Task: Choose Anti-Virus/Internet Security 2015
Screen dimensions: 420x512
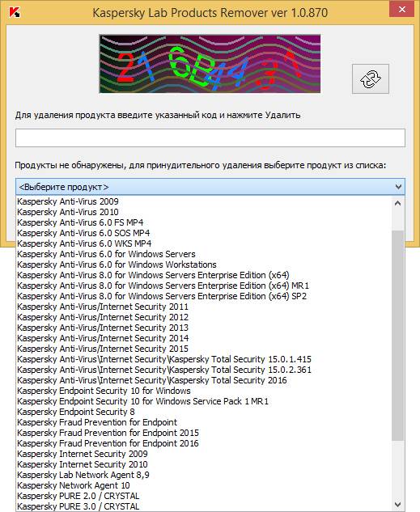Action: 204,349
